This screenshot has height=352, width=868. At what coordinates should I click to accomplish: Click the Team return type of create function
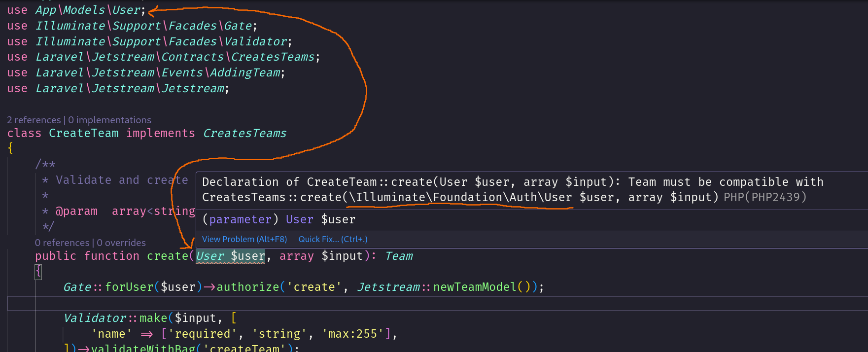(399, 256)
